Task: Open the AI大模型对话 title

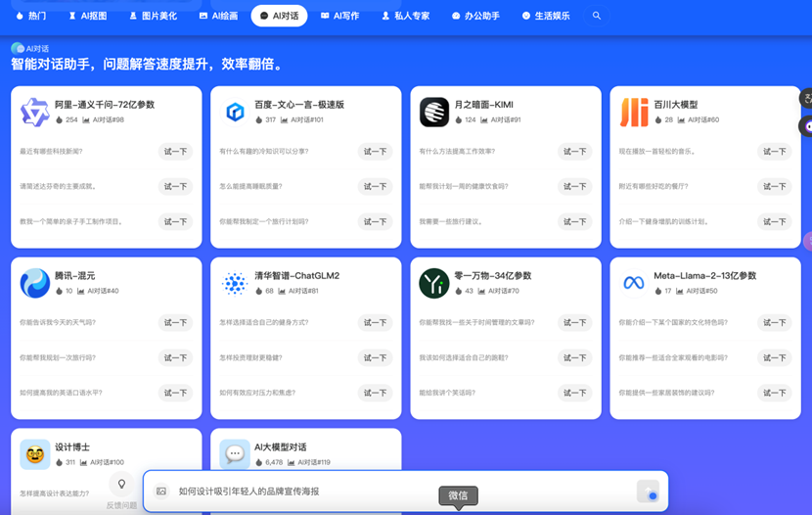Action: [x=280, y=447]
